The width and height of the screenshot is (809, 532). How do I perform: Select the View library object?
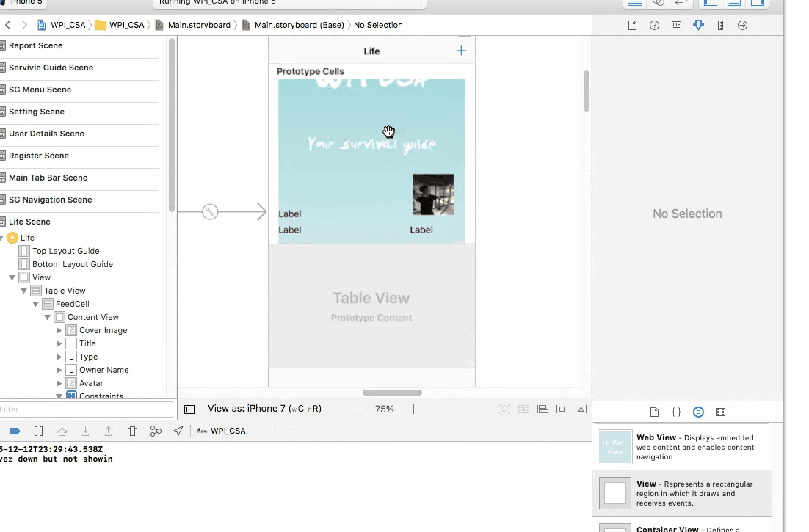(682, 493)
